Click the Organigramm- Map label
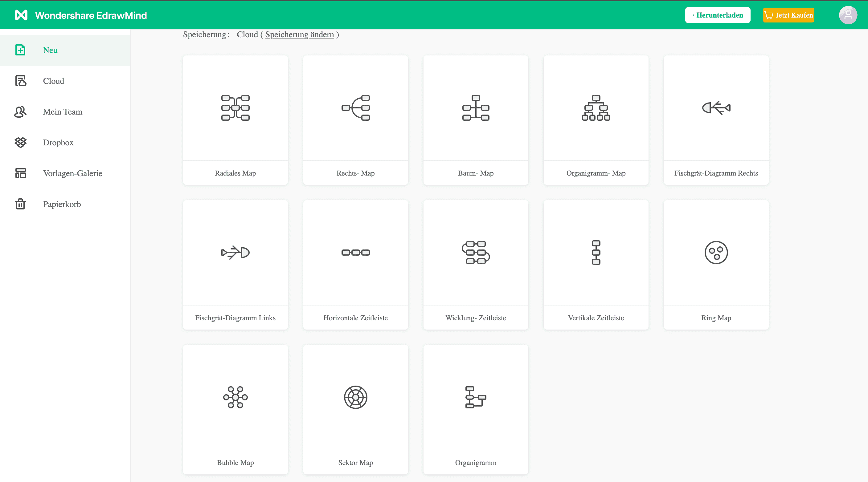Viewport: 868px width, 482px height. pyautogui.click(x=596, y=173)
